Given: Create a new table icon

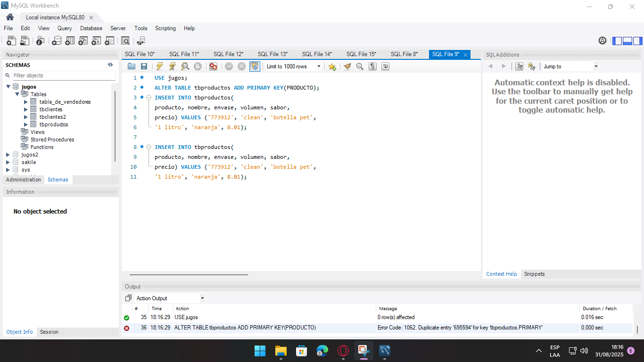Looking at the screenshot, I should [70, 41].
